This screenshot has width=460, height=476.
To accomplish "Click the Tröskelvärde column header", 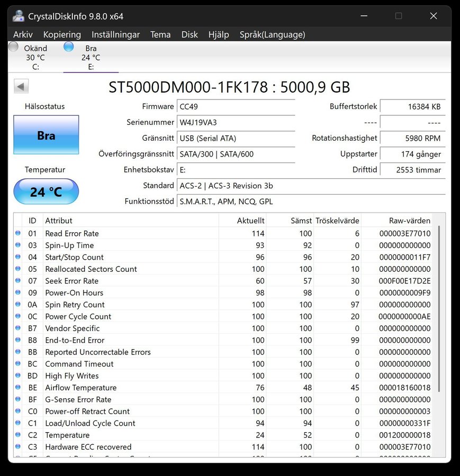I will pos(337,221).
